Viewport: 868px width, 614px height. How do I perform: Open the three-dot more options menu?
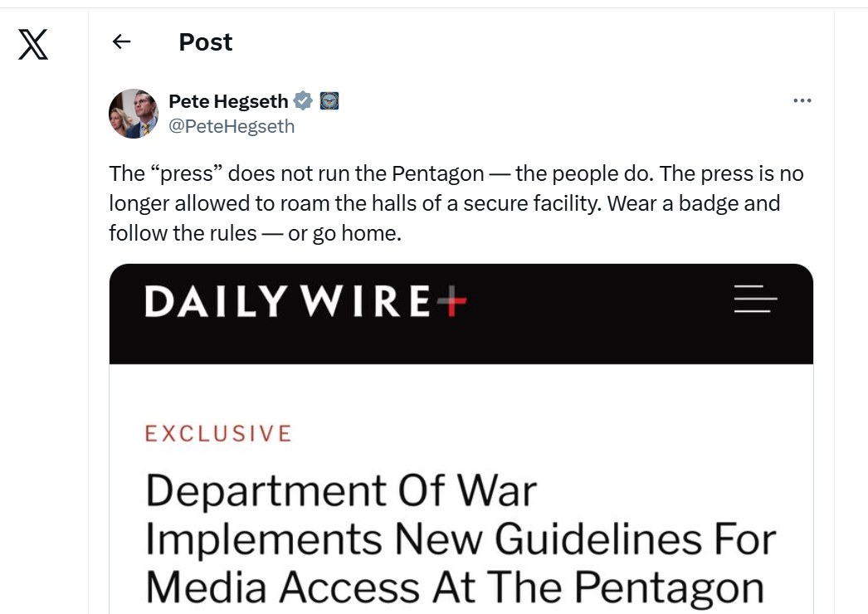coord(802,100)
